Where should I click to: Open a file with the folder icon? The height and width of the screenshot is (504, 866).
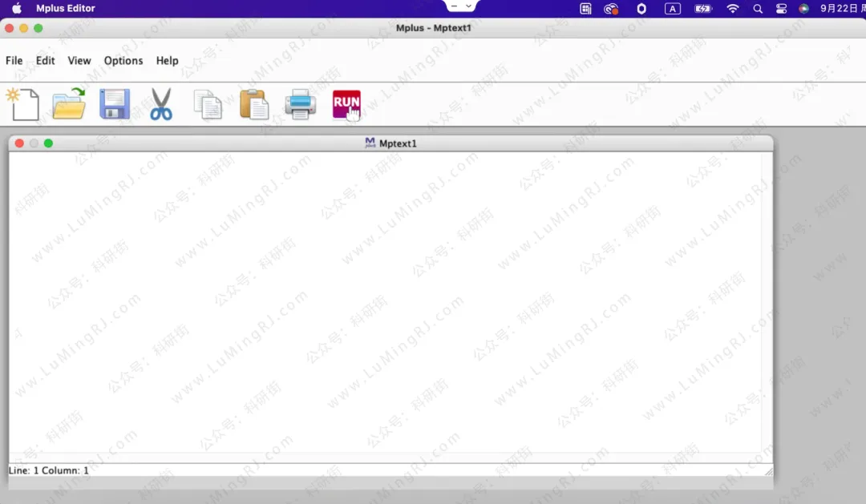69,104
